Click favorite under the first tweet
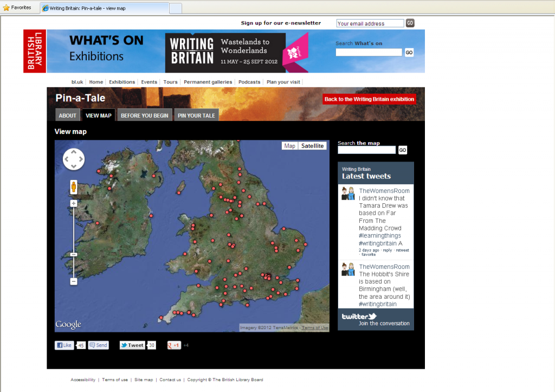The width and height of the screenshot is (555, 392). (369, 255)
